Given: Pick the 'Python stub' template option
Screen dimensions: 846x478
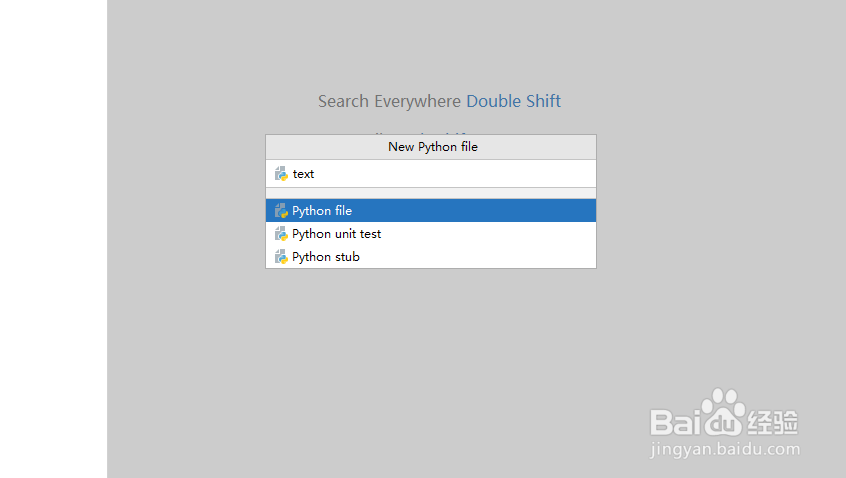Looking at the screenshot, I should [326, 257].
